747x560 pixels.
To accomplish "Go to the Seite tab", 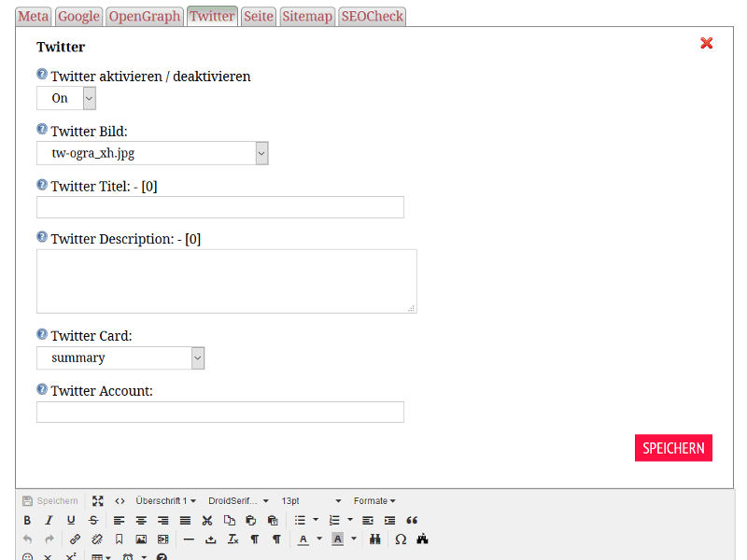I will 259,16.
